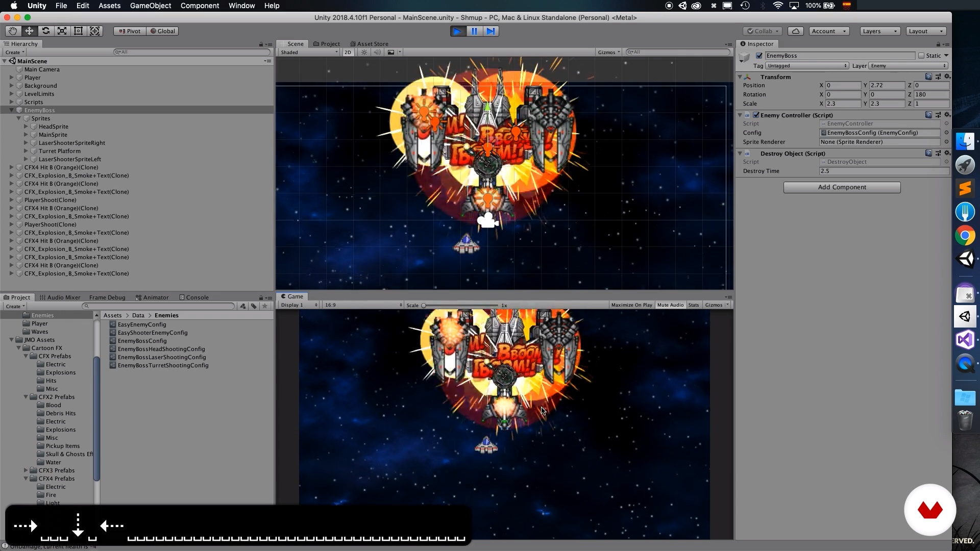The width and height of the screenshot is (980, 551).
Task: Select the Rotate tool
Action: [x=45, y=31]
